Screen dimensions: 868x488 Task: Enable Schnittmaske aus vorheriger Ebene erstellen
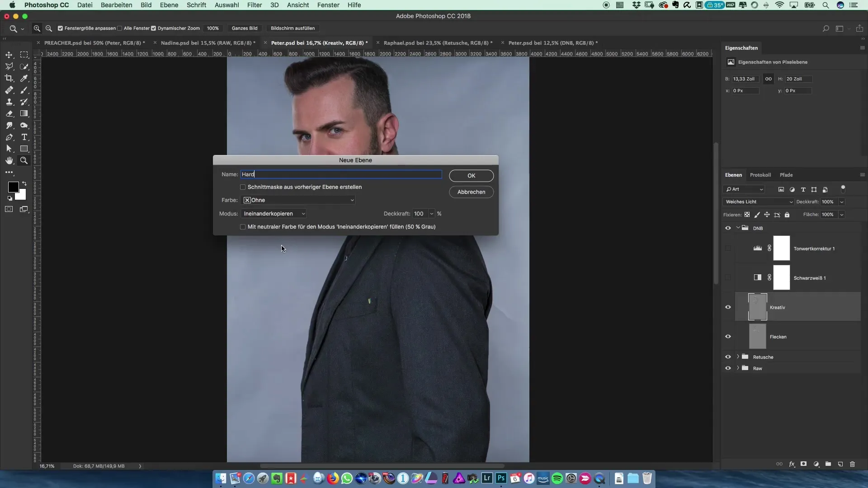pyautogui.click(x=243, y=187)
